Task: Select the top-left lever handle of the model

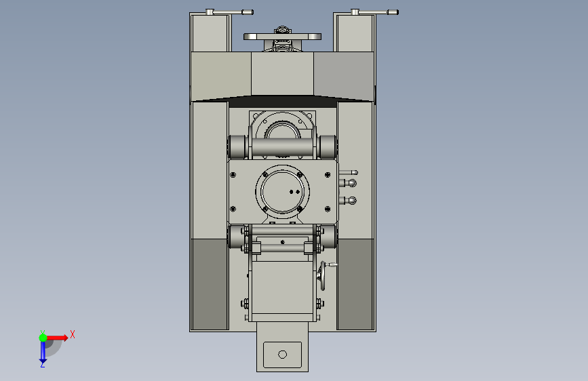Action: tap(229, 12)
